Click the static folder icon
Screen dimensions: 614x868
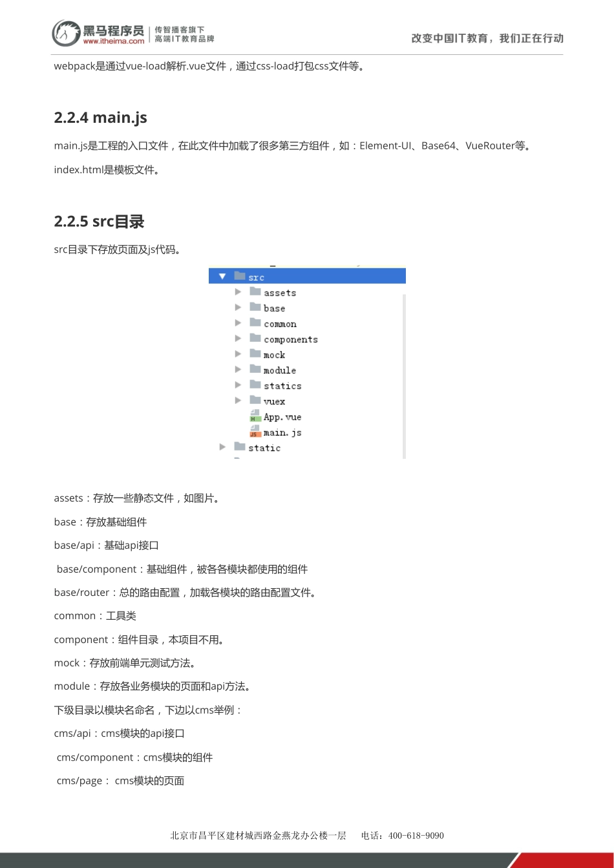coord(238,447)
